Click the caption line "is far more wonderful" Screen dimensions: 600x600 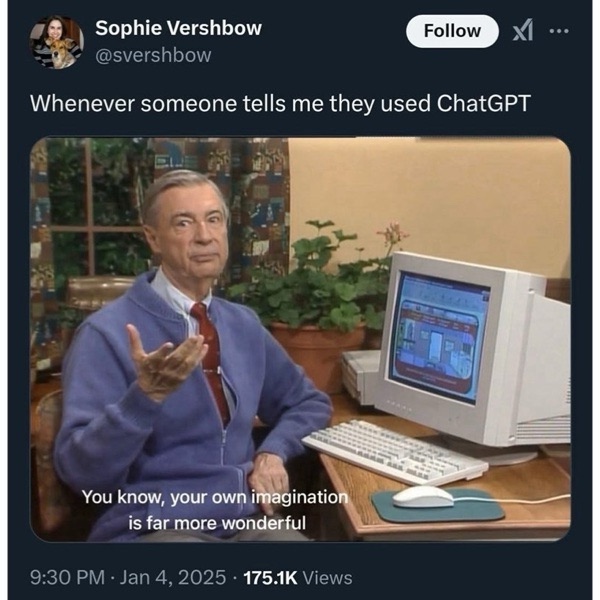click(217, 523)
